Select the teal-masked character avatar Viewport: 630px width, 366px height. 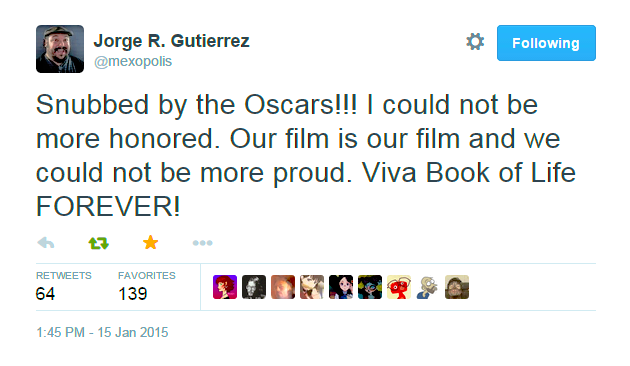[370, 287]
